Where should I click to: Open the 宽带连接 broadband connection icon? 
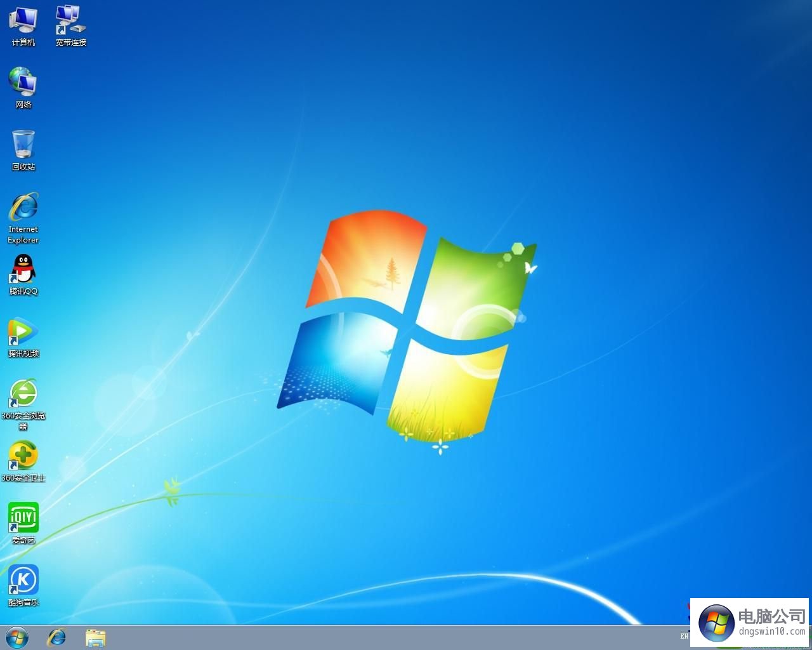[70, 19]
